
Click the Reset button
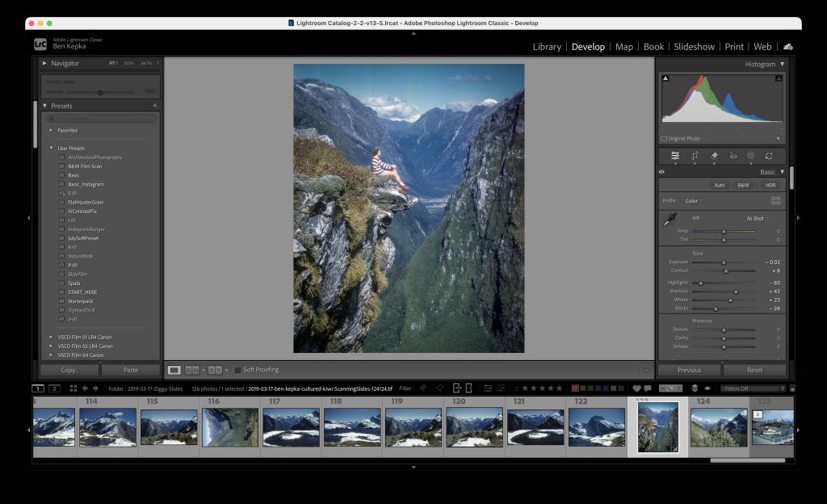click(755, 370)
